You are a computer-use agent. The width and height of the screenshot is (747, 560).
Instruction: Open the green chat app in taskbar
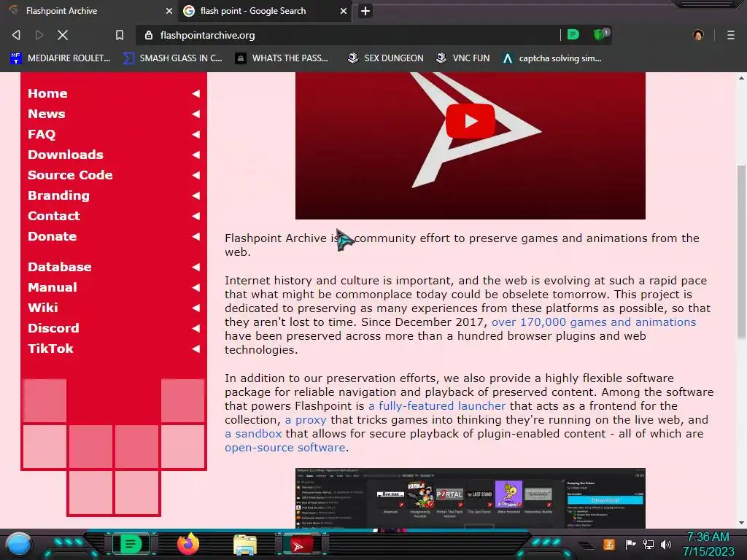(x=131, y=544)
